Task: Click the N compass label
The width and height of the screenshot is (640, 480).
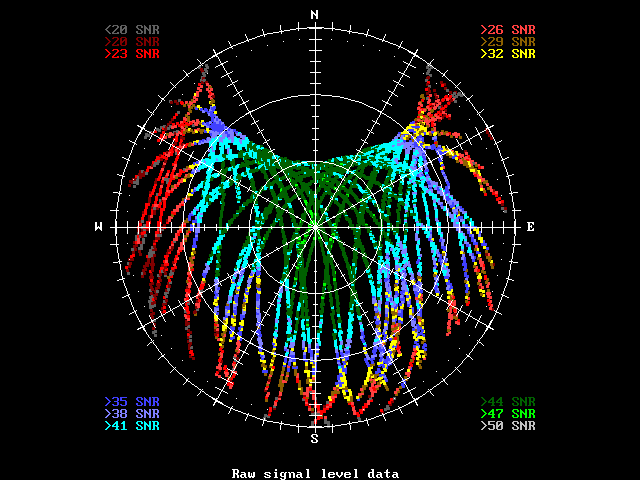Action: [x=314, y=15]
